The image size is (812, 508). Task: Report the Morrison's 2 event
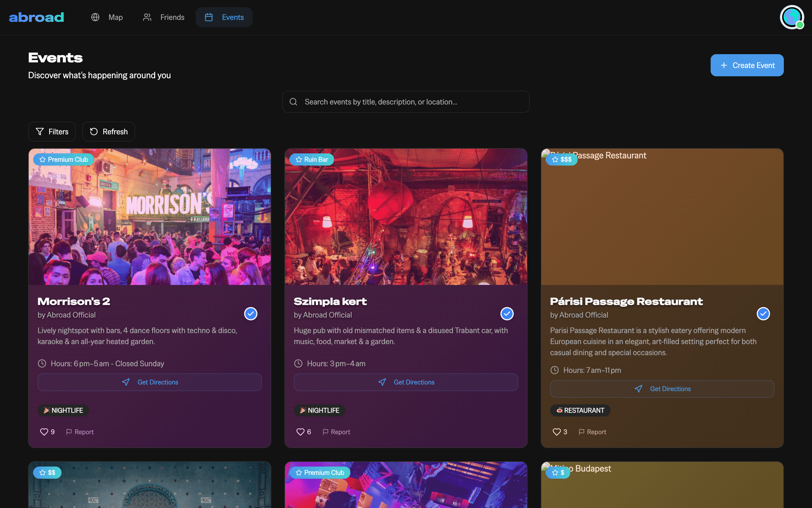coord(80,432)
